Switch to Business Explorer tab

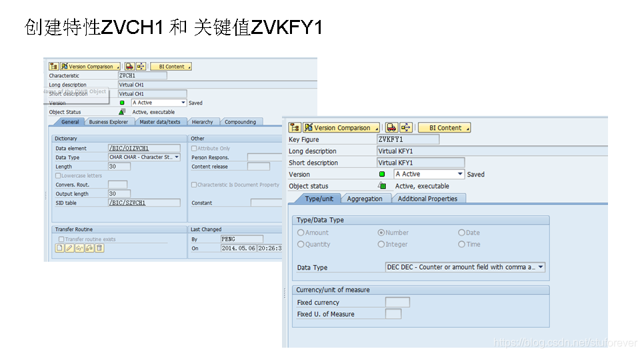[109, 122]
